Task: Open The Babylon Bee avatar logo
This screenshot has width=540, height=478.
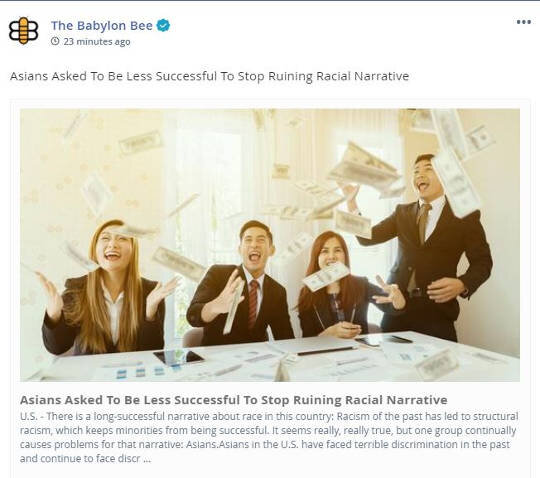Action: click(23, 31)
